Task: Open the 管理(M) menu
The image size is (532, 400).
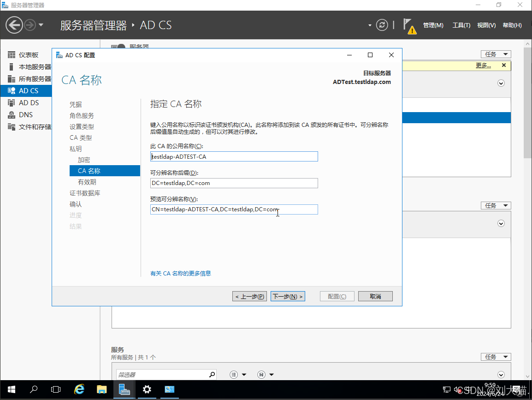Action: [433, 25]
